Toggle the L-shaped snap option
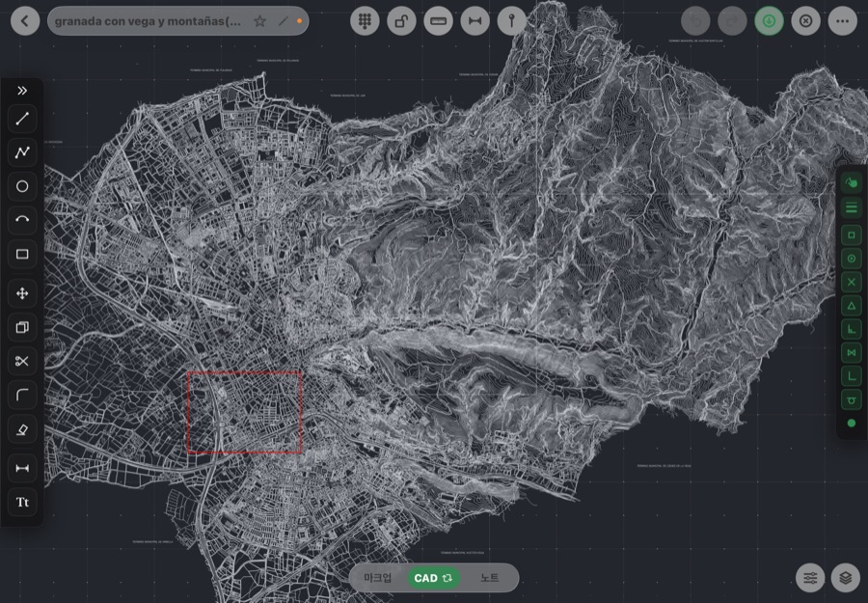868x603 pixels. (852, 376)
